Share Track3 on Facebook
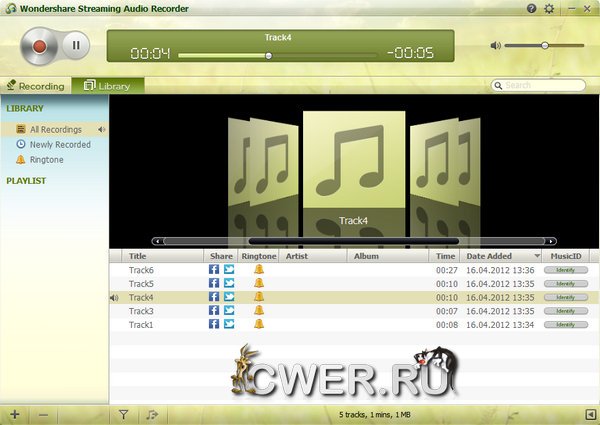 [x=214, y=310]
